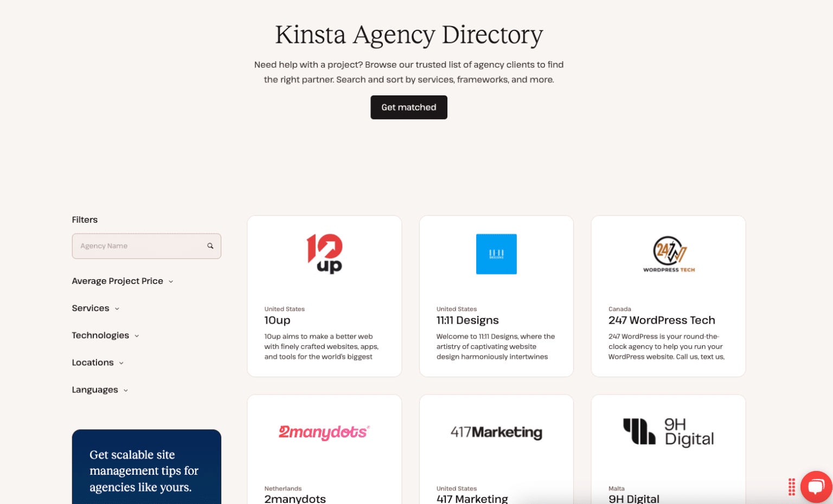Click the 247 WordPress Tech logo

pos(668,254)
